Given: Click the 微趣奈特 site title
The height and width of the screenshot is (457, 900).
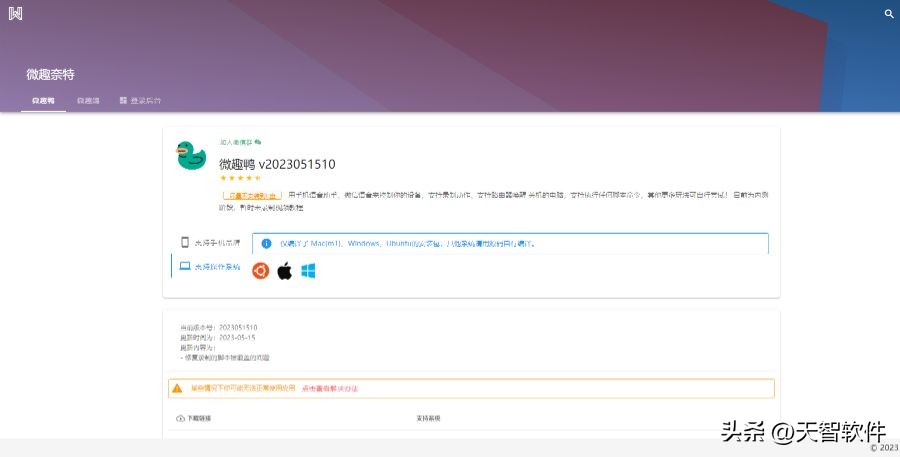Looking at the screenshot, I should (51, 74).
